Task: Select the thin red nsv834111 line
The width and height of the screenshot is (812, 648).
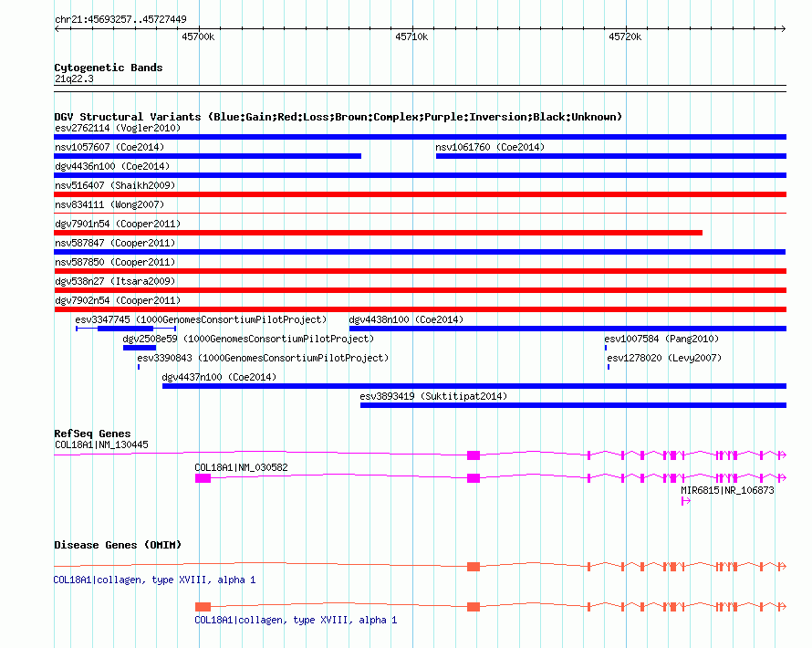Action: [x=420, y=213]
